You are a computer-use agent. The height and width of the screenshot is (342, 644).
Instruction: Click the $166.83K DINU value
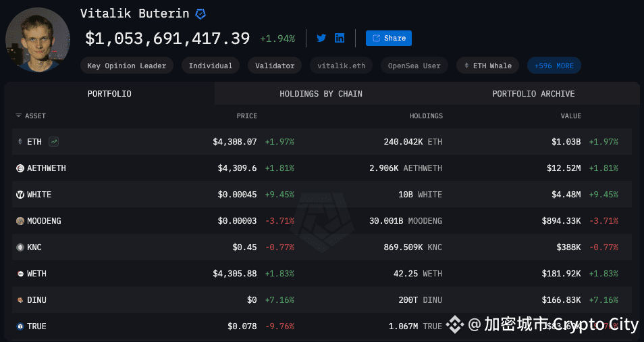561,299
